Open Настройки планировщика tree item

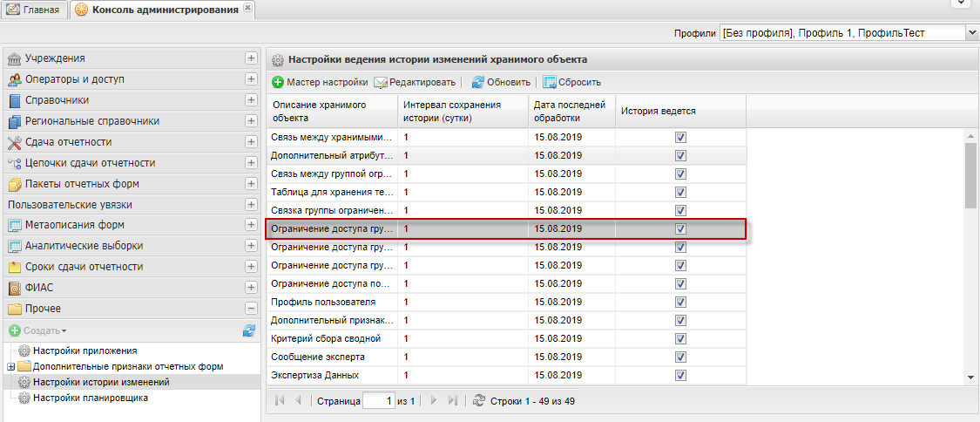click(x=90, y=398)
